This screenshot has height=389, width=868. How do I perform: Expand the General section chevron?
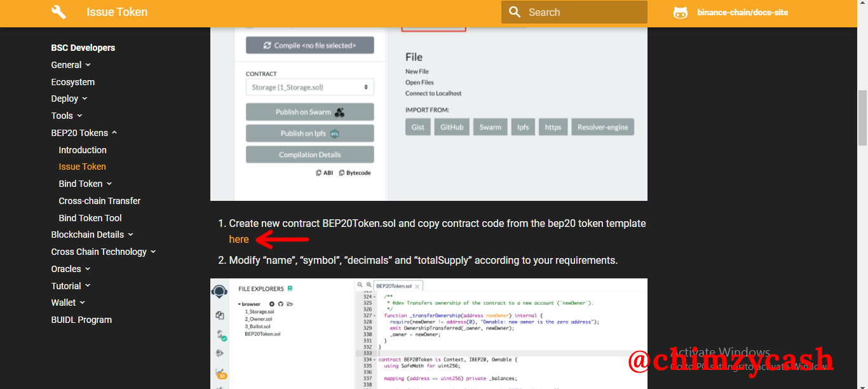pos(88,65)
